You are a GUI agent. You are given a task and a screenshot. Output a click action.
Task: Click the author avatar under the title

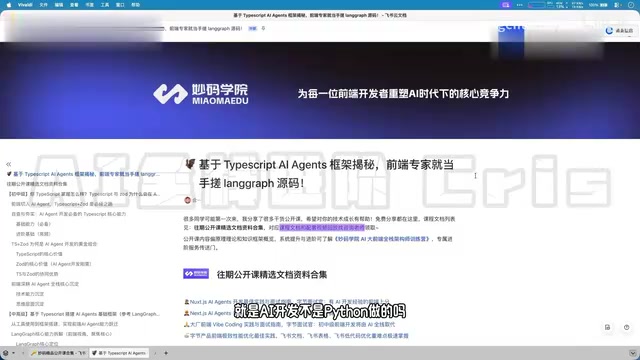[187, 200]
